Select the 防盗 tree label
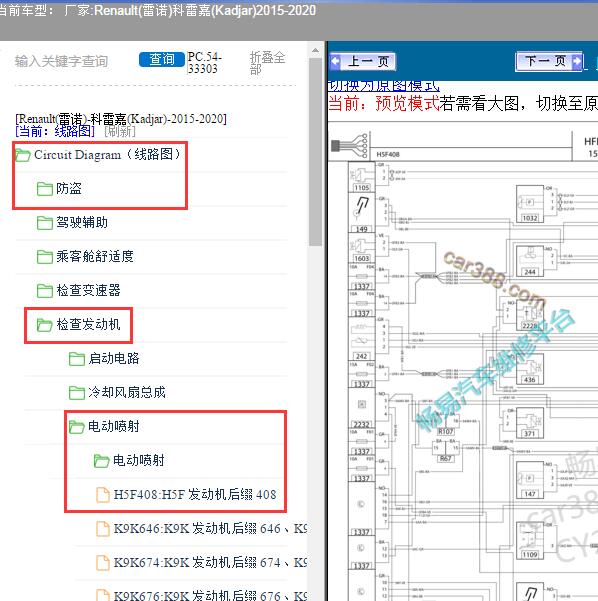The image size is (598, 601). 69,188
